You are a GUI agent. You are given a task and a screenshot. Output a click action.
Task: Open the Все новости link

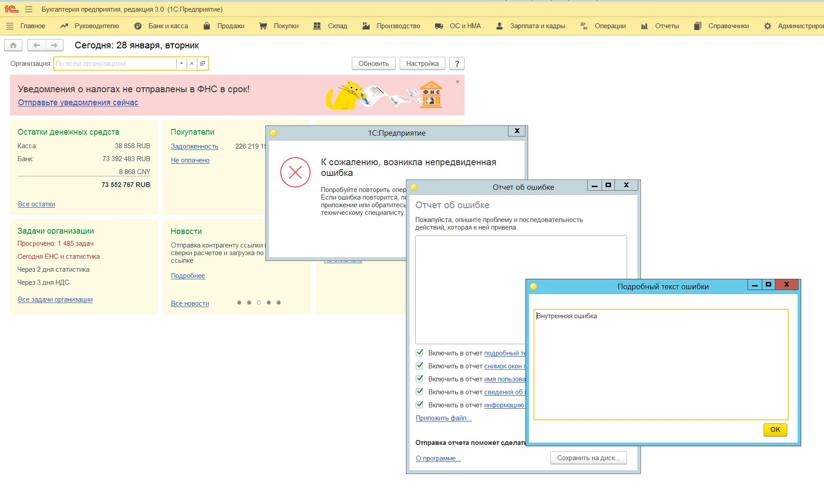190,303
